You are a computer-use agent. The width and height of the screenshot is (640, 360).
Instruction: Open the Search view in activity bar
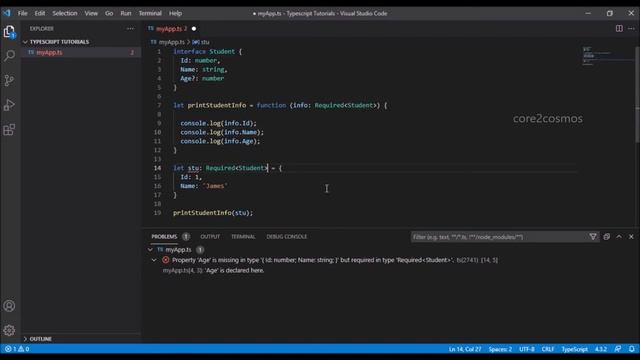[x=9, y=56]
